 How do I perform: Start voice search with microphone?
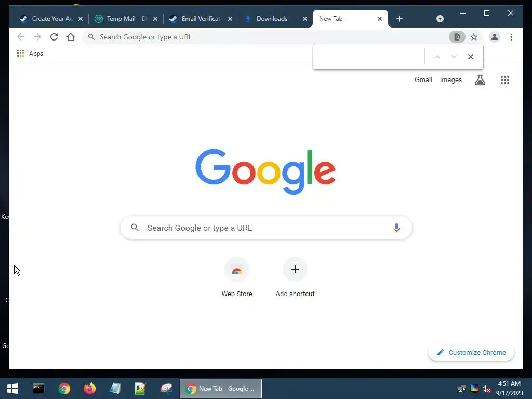(396, 228)
